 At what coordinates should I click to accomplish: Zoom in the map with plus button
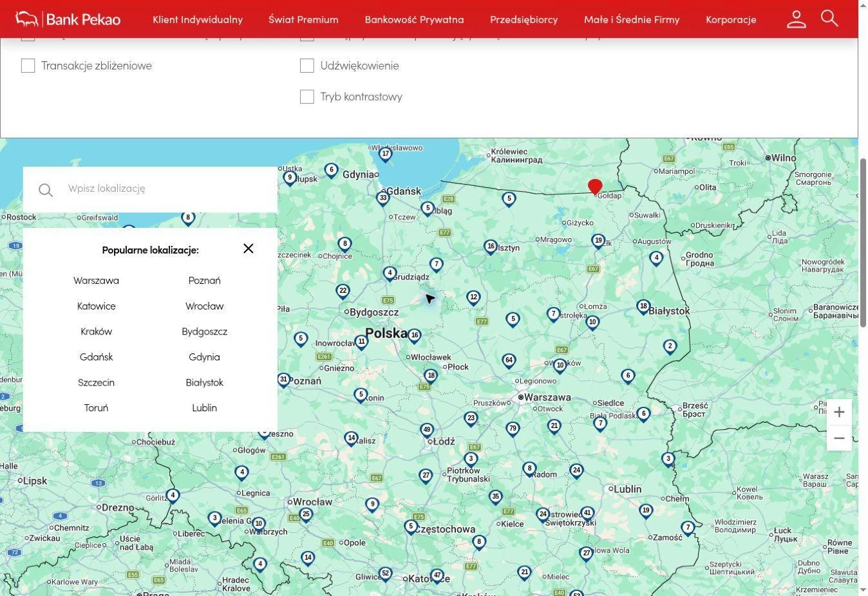pyautogui.click(x=839, y=412)
